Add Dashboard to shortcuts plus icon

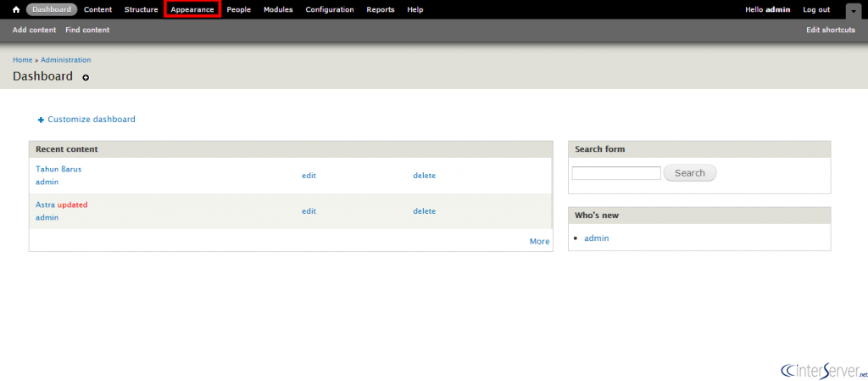(x=86, y=77)
